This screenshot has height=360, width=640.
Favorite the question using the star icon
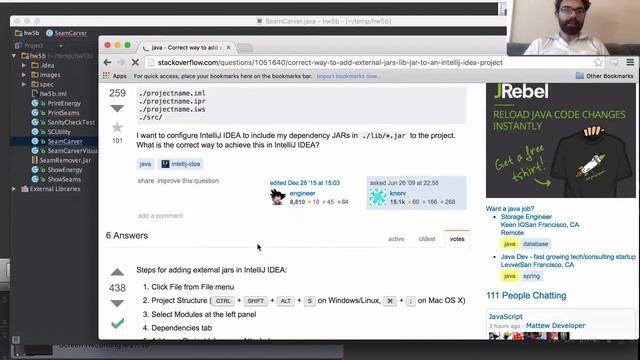[117, 128]
